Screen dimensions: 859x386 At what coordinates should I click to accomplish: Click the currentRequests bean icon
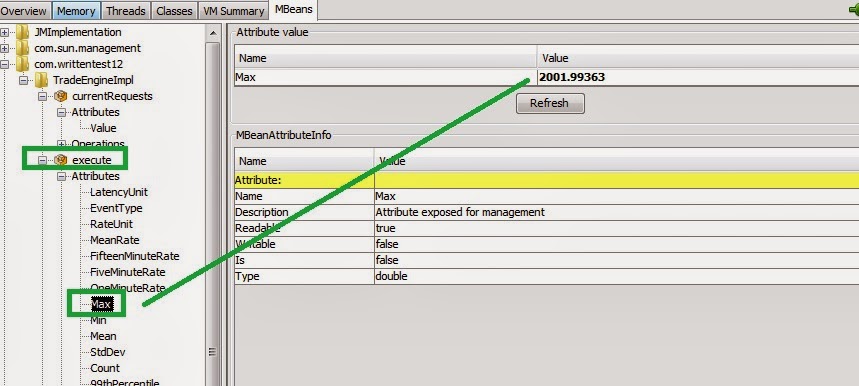[x=60, y=96]
